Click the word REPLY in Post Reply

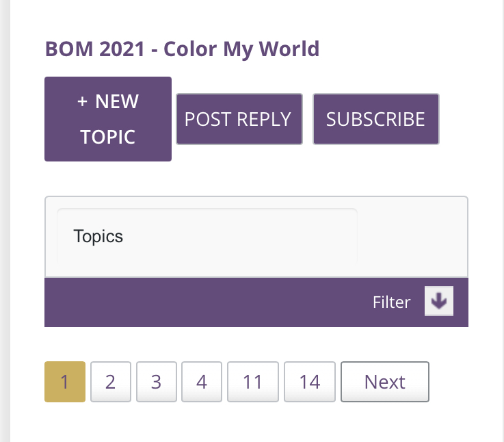pos(264,119)
